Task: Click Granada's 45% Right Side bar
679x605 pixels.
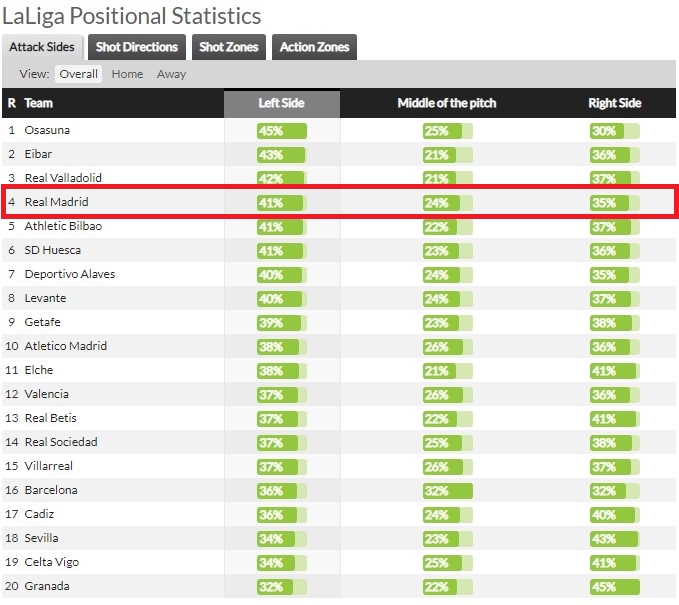Action: point(615,587)
